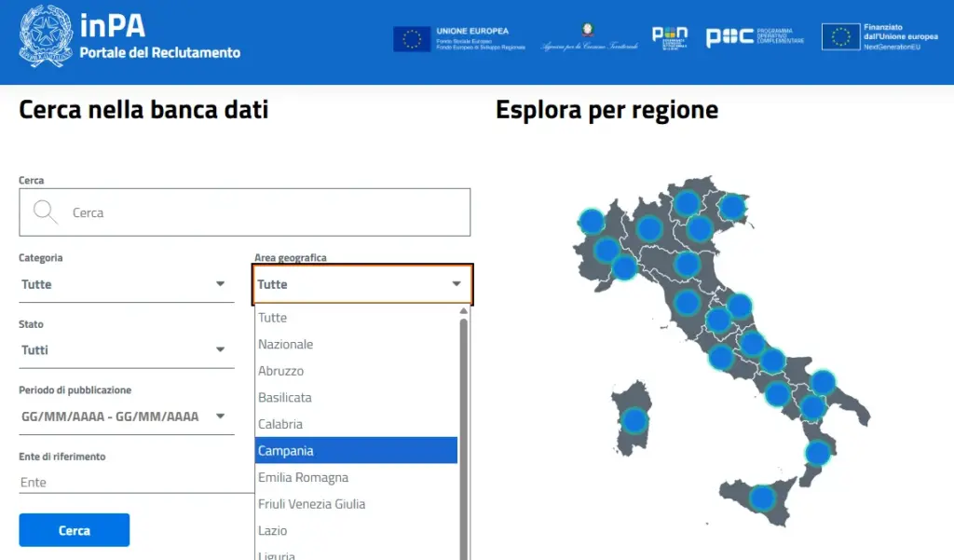Select Emilia Romagna in the area list
Viewport: 954px width, 560px height.
(x=356, y=477)
